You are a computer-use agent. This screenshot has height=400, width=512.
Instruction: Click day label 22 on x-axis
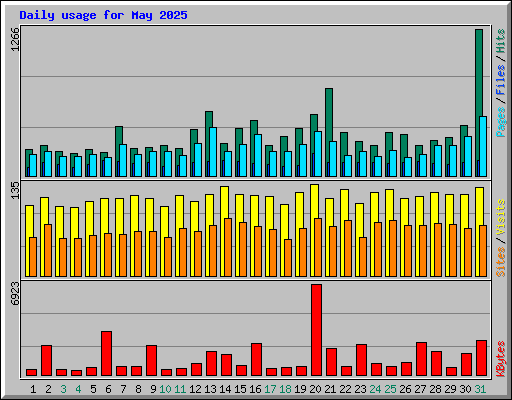pyautogui.click(x=345, y=389)
